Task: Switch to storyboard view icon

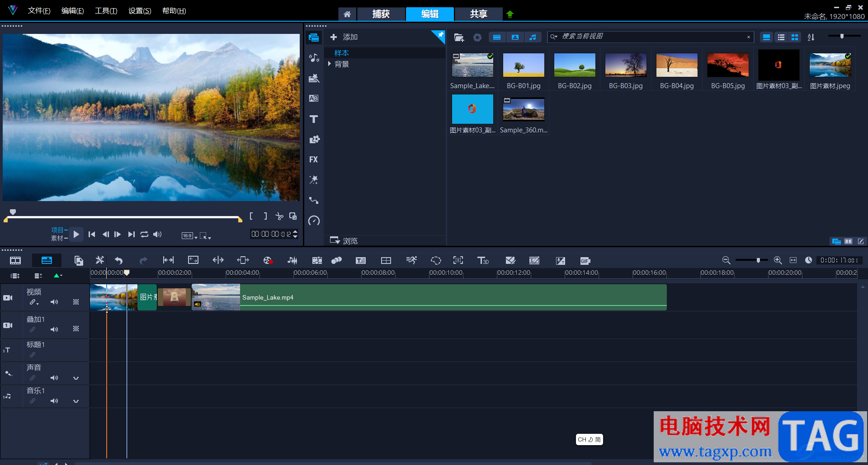Action: 15,260
